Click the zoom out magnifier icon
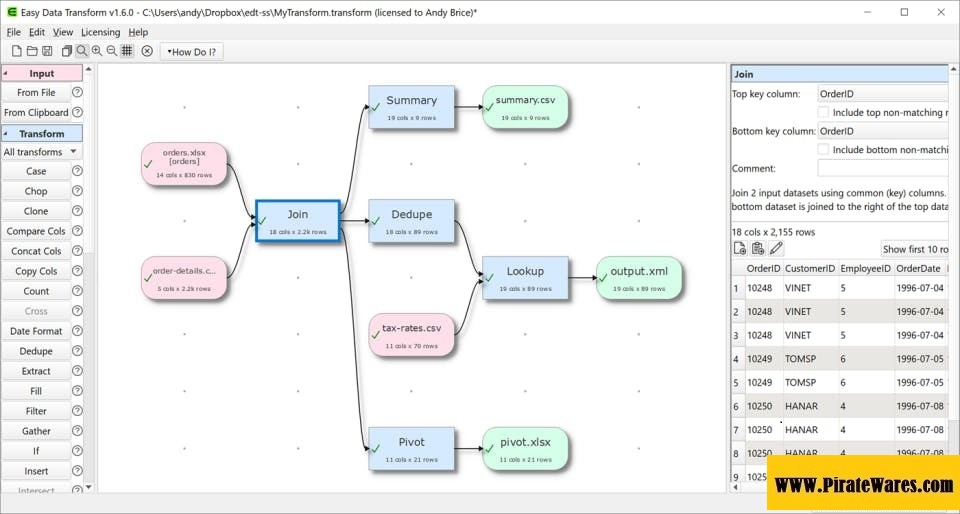This screenshot has height=514, width=960. (111, 51)
